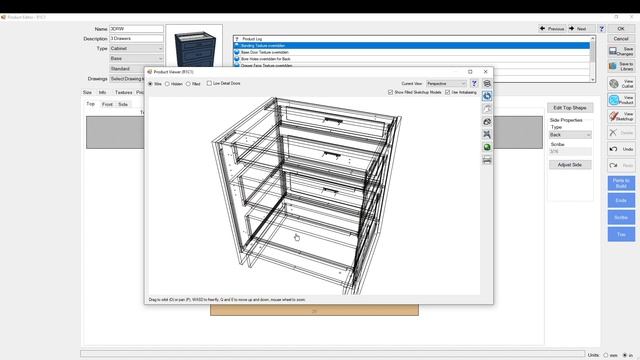Open the View Cutlist button

(621, 84)
